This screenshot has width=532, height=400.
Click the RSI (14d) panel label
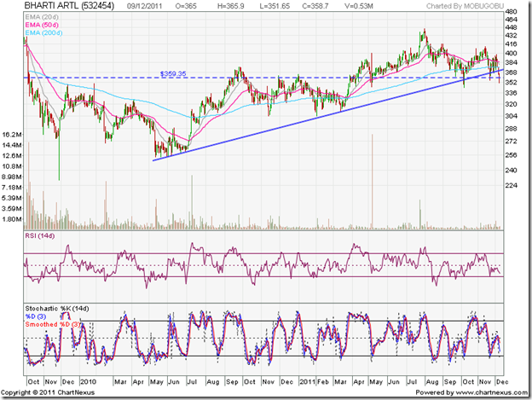[40, 235]
